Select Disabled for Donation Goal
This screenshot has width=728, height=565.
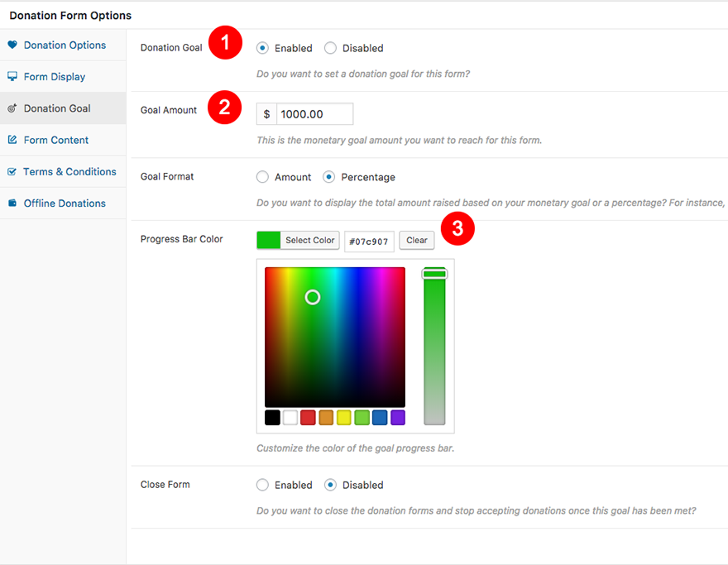(x=330, y=48)
